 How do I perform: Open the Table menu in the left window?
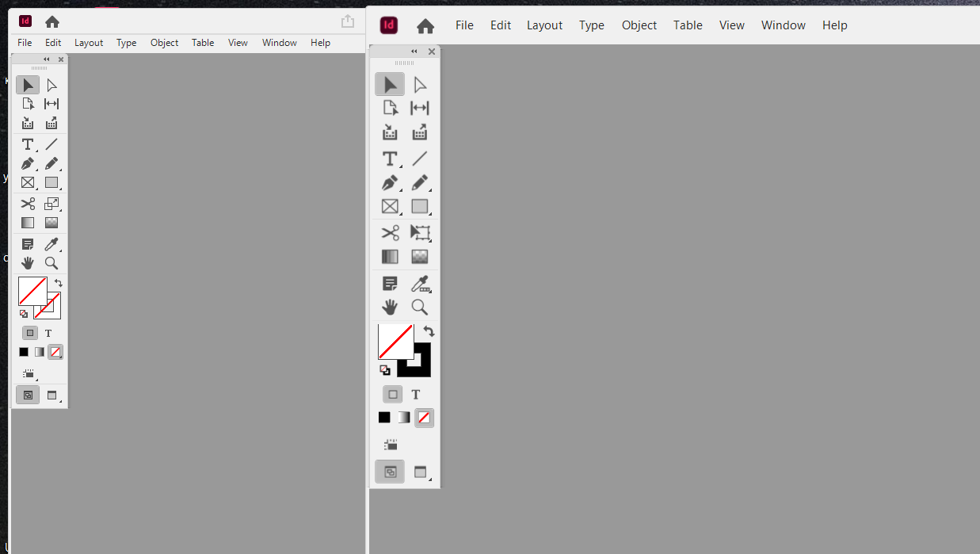[203, 43]
